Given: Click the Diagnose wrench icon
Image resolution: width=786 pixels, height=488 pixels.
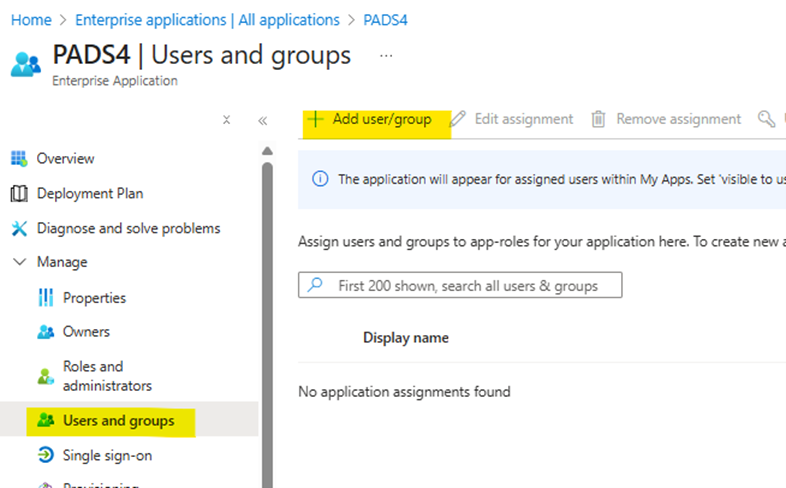Looking at the screenshot, I should click(19, 228).
